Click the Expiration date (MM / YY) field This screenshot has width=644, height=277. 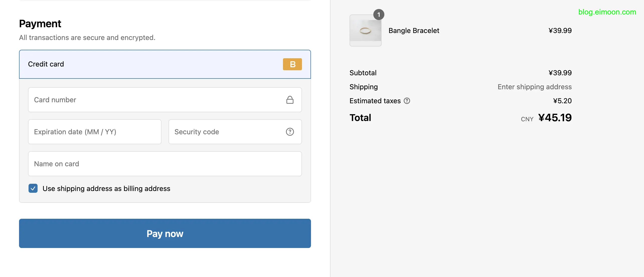pos(95,132)
